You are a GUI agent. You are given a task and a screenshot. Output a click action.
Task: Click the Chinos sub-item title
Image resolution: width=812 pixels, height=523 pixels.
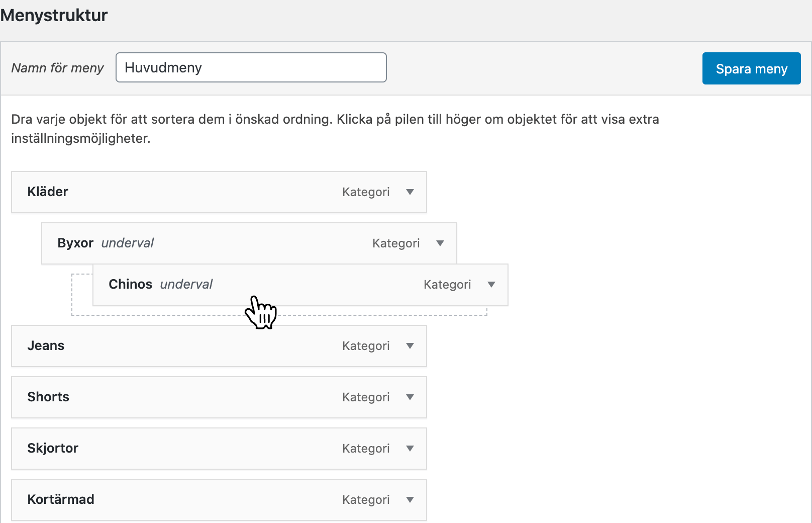click(x=130, y=284)
